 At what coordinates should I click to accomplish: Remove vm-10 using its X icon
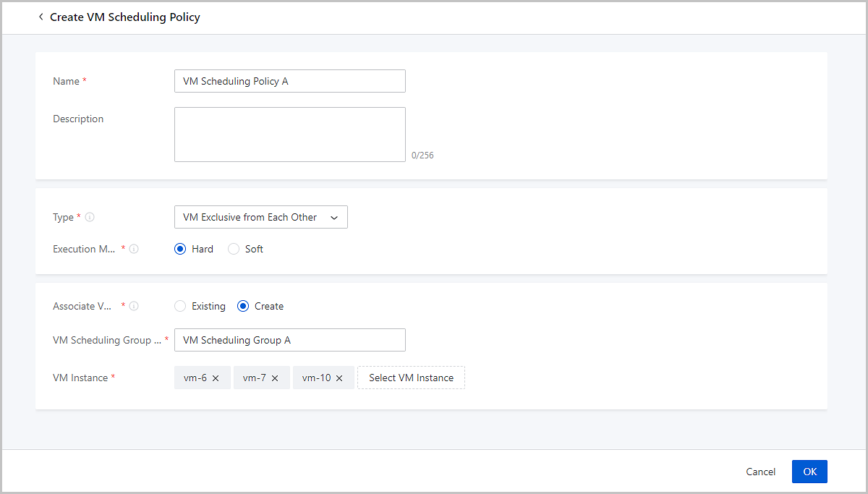(339, 378)
